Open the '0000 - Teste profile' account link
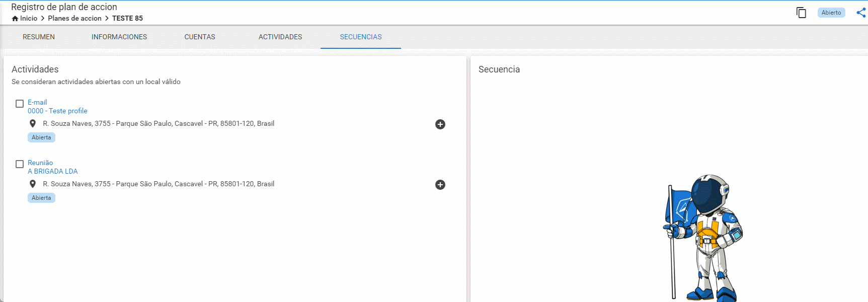 pos(57,111)
